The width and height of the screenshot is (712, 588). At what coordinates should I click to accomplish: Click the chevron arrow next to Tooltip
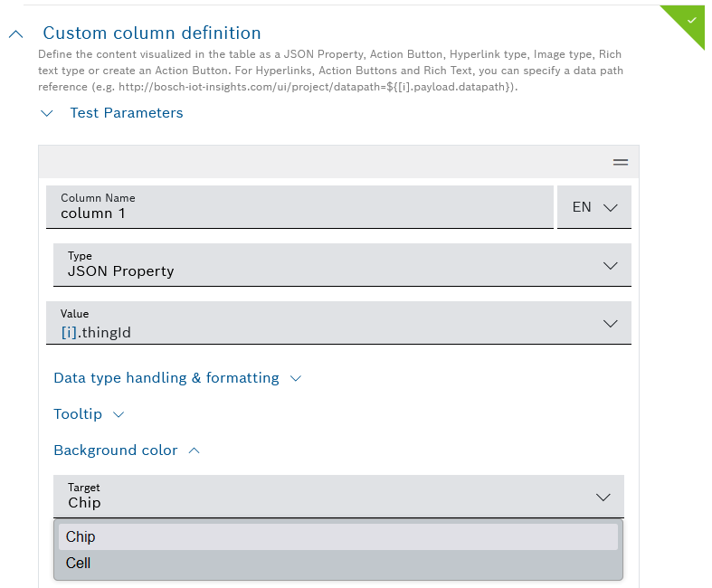click(x=118, y=414)
